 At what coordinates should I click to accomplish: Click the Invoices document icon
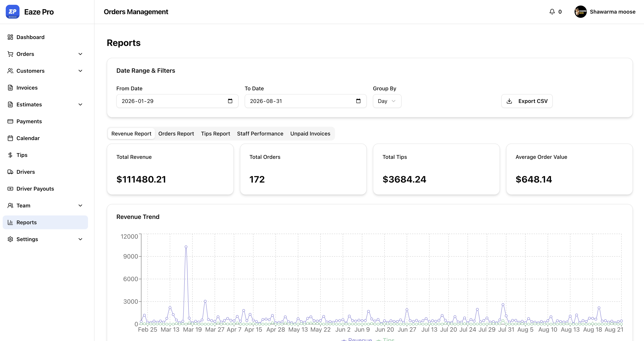(10, 88)
